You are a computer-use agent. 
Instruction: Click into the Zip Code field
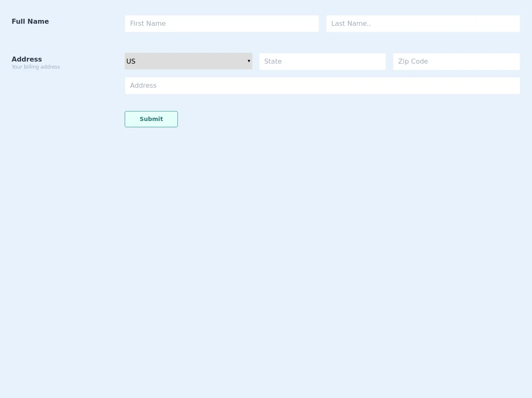[x=456, y=62]
